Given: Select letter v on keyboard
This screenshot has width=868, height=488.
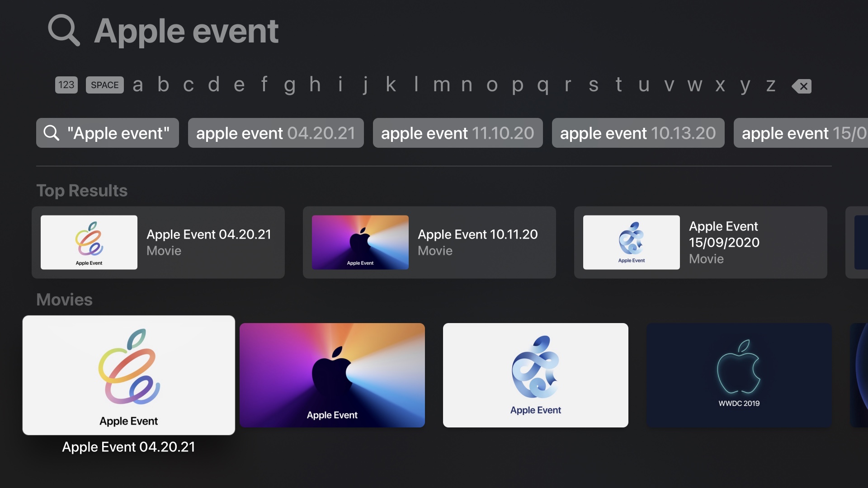Looking at the screenshot, I should 670,85.
